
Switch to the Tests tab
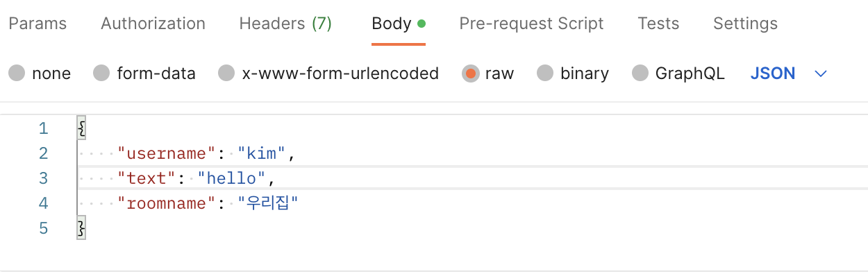(x=658, y=24)
